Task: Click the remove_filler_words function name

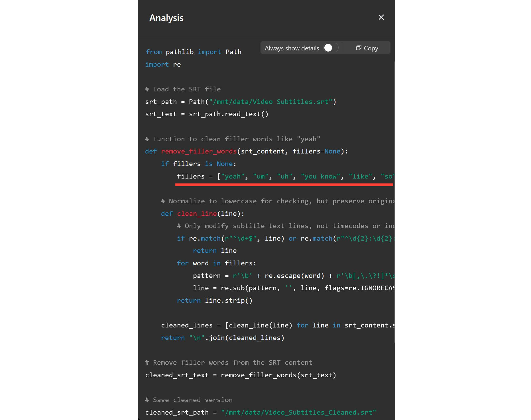Action: click(x=198, y=151)
